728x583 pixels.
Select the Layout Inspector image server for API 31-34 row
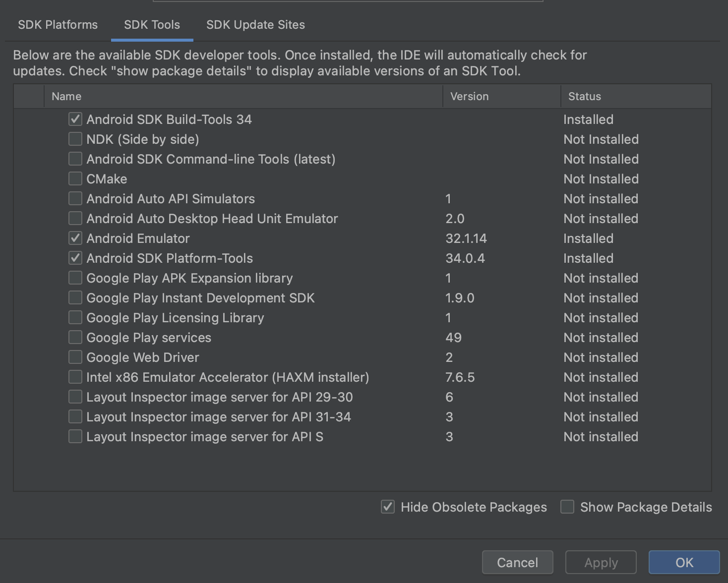[x=219, y=417]
